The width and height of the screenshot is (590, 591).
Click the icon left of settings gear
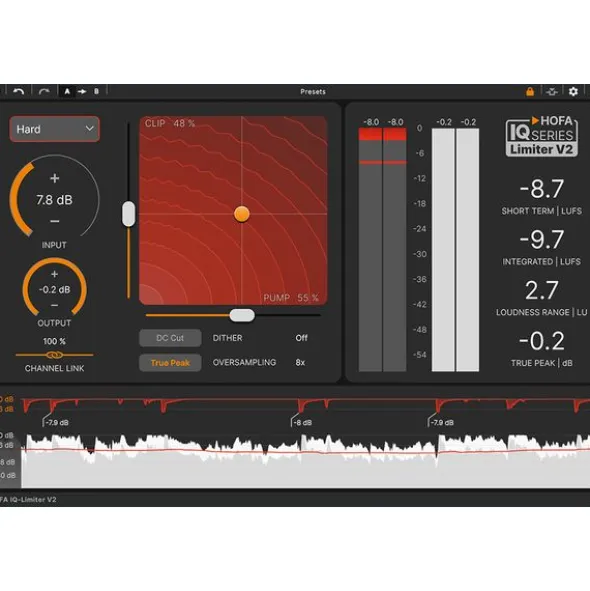(552, 92)
